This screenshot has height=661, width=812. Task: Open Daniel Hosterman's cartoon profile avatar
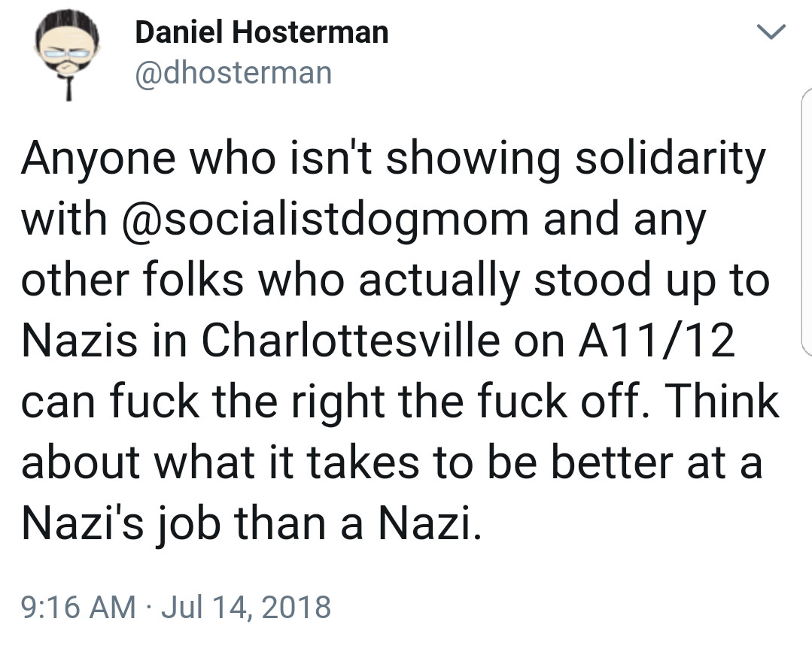pyautogui.click(x=67, y=54)
